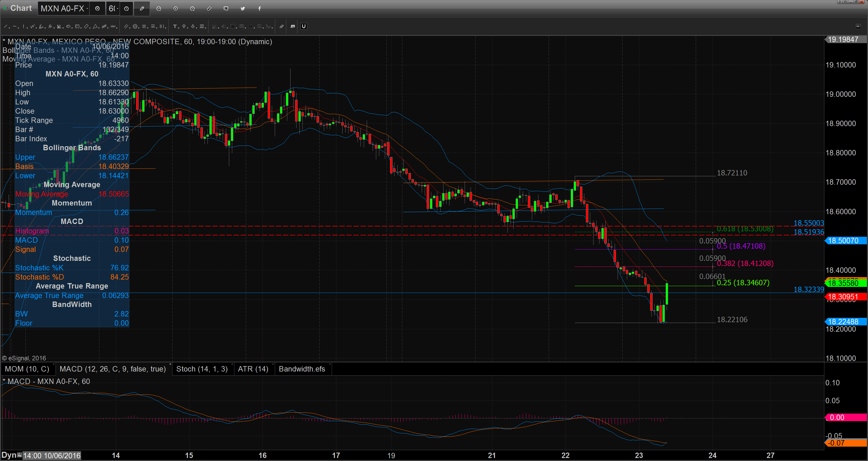
Task: Select the rectangle drawing tool
Action: [77, 26]
